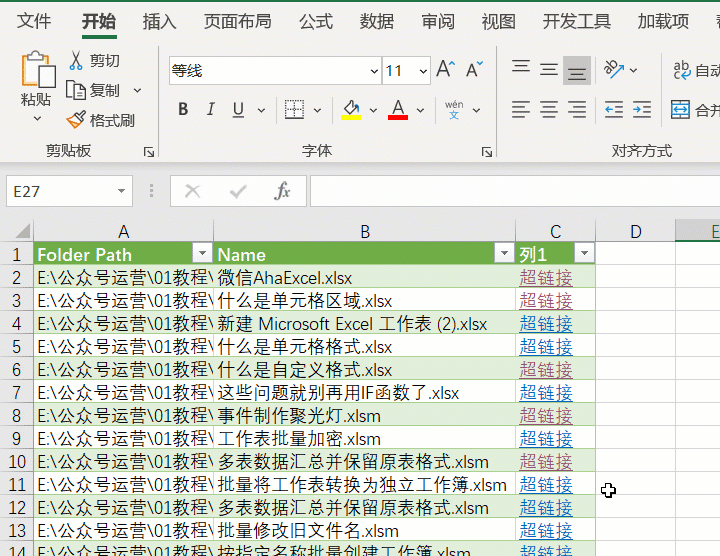This screenshot has height=556, width=720.
Task: Open underline style dropdown arrow
Action: [261, 110]
